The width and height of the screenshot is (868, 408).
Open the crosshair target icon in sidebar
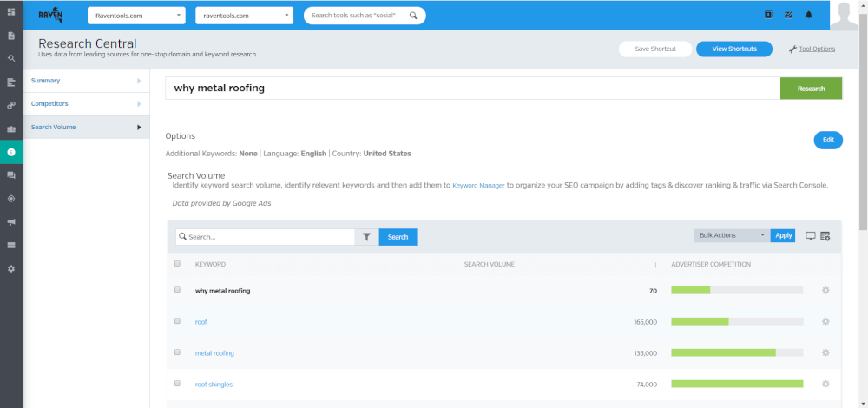11,198
